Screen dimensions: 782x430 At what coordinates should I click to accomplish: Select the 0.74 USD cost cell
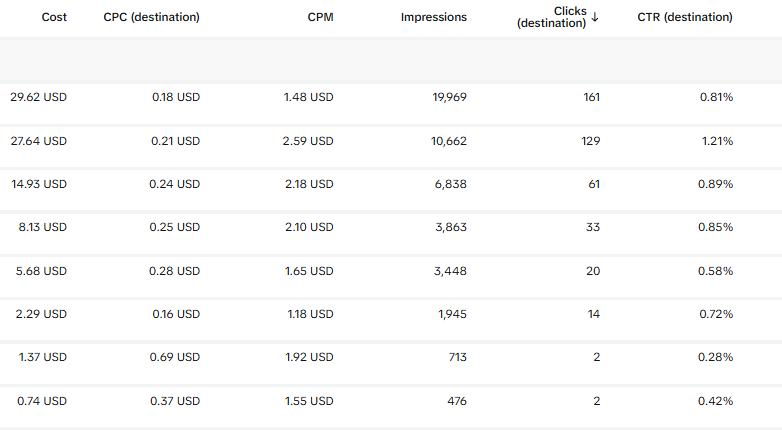pyautogui.click(x=42, y=401)
